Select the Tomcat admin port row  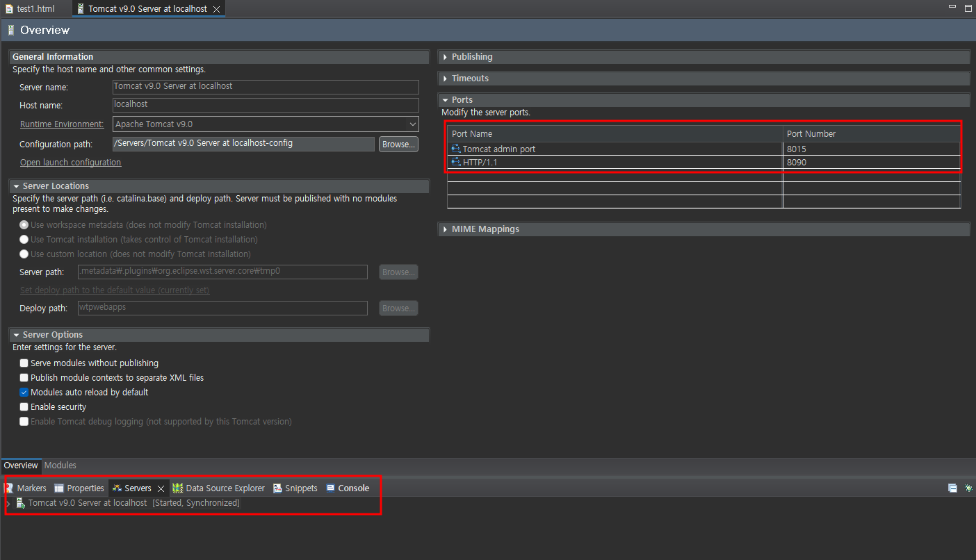(704, 149)
